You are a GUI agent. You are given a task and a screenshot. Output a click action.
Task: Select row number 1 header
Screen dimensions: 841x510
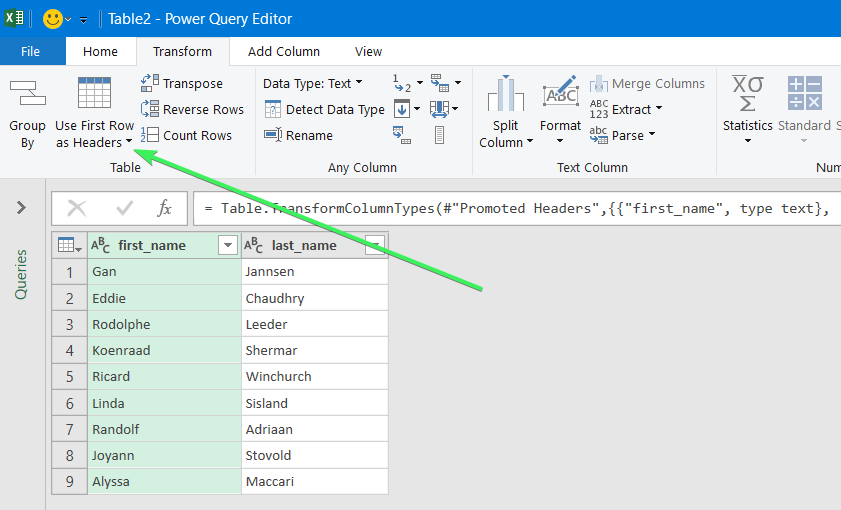pyautogui.click(x=70, y=272)
